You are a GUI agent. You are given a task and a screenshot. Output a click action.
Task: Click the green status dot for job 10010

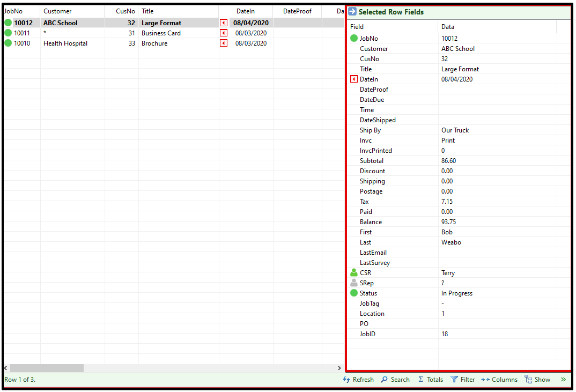click(x=8, y=43)
